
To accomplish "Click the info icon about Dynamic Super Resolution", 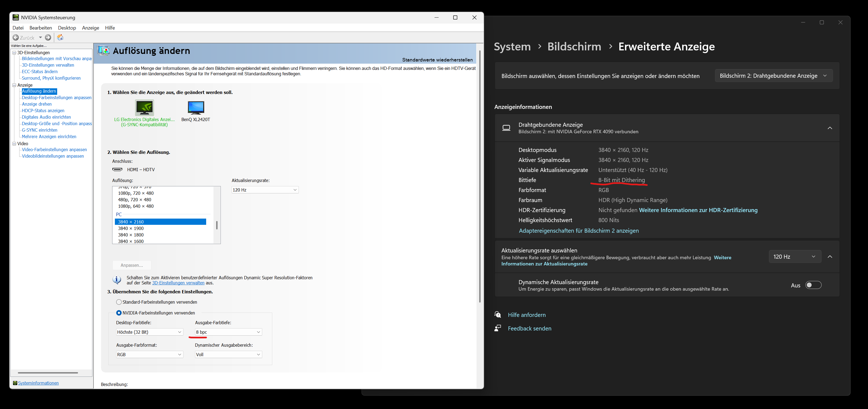I will click(x=116, y=280).
